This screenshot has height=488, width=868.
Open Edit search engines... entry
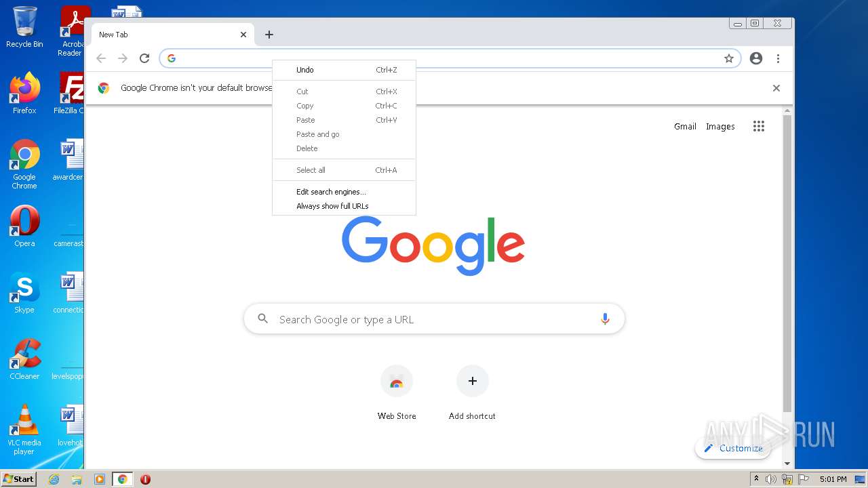coord(344,192)
